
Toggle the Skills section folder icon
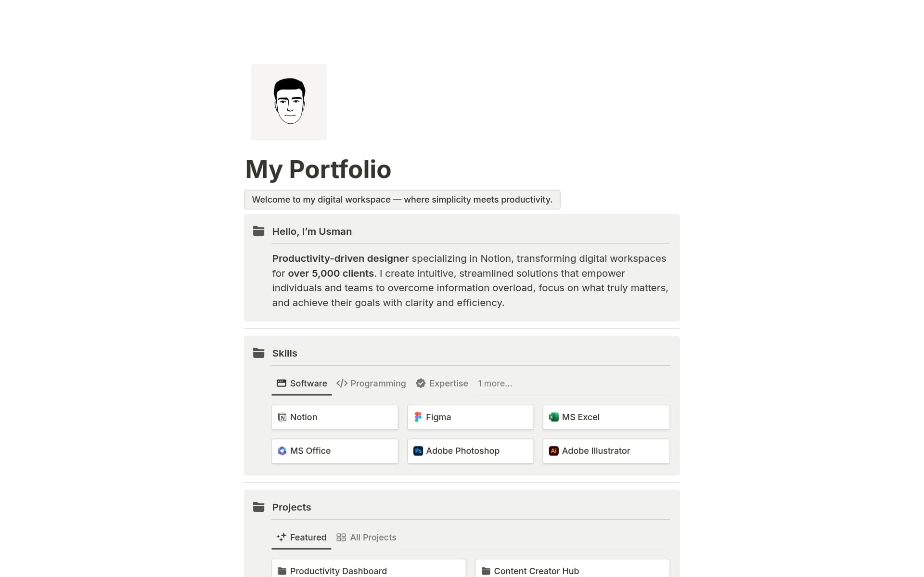click(x=258, y=353)
